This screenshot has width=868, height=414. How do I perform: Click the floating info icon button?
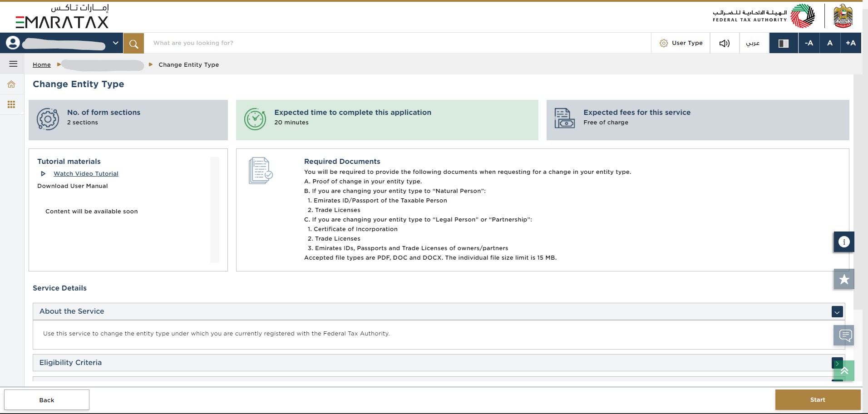pyautogui.click(x=843, y=242)
